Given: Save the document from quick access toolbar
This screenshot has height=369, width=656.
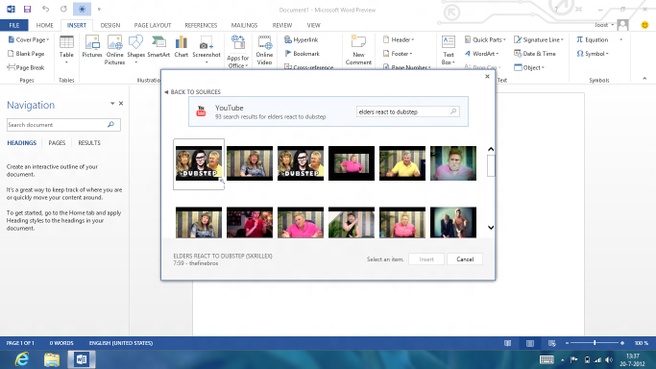Looking at the screenshot, I should 27,9.
